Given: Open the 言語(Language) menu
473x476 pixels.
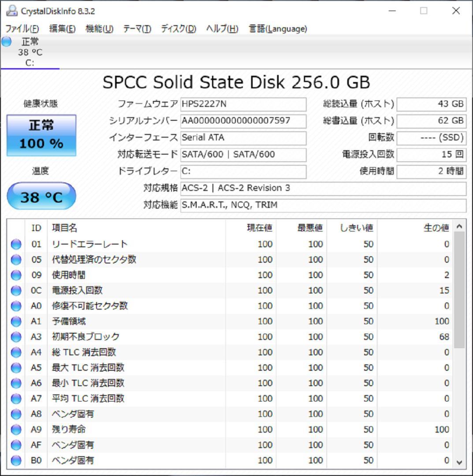Looking at the screenshot, I should (277, 29).
